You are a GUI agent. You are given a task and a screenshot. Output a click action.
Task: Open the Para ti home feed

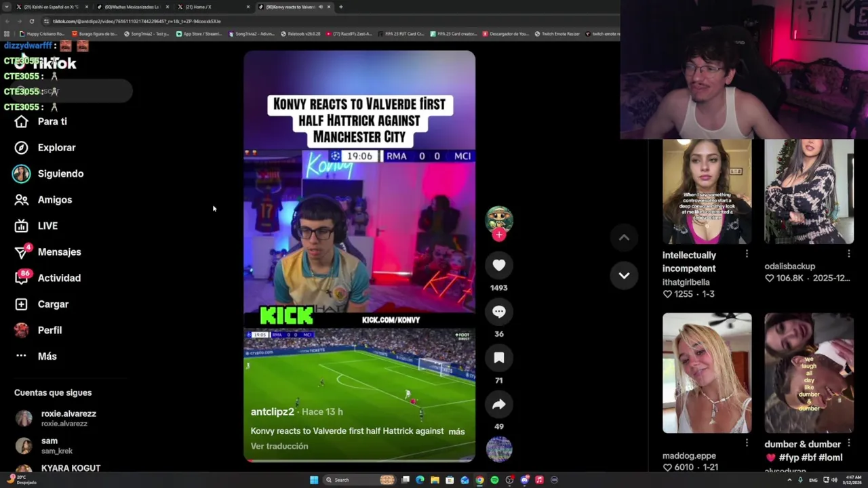click(41, 121)
